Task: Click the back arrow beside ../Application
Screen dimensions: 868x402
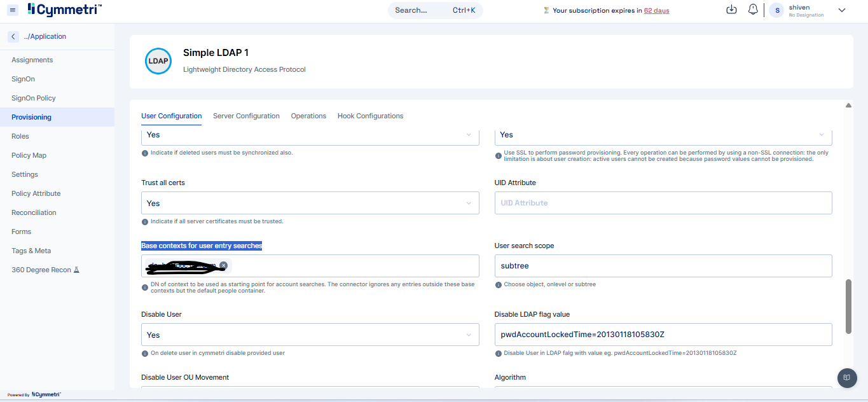Action: (13, 36)
